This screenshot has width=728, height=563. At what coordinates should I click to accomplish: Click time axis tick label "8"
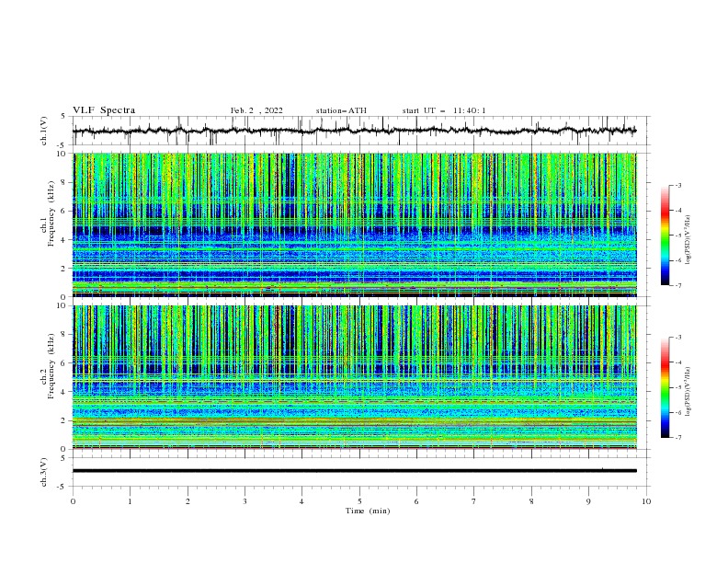[531, 501]
